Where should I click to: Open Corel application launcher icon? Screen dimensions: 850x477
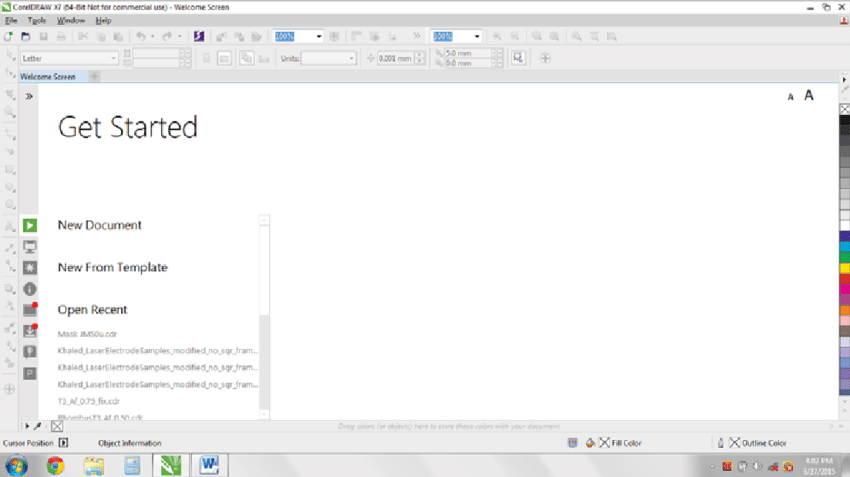[199, 36]
